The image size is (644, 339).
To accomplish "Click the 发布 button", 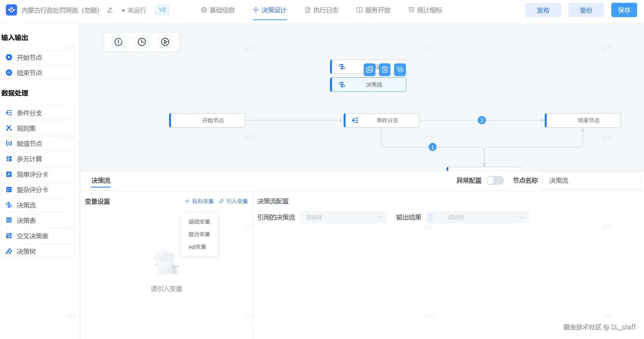I will [543, 10].
